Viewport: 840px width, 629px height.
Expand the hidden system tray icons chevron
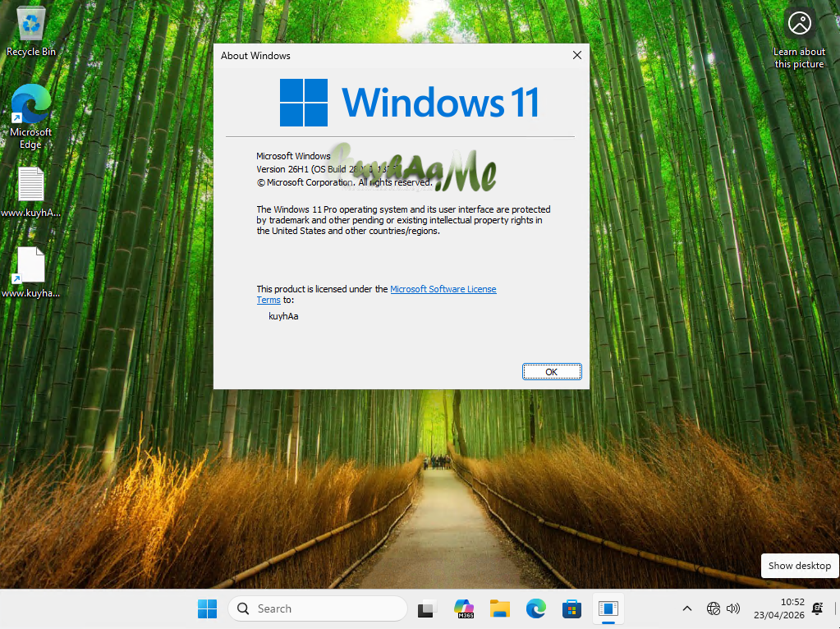click(x=686, y=608)
